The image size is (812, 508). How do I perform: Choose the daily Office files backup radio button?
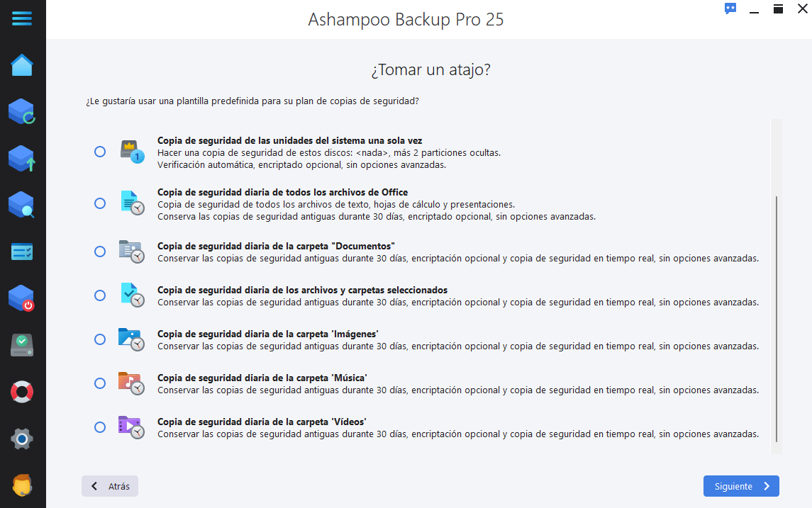[x=100, y=203]
